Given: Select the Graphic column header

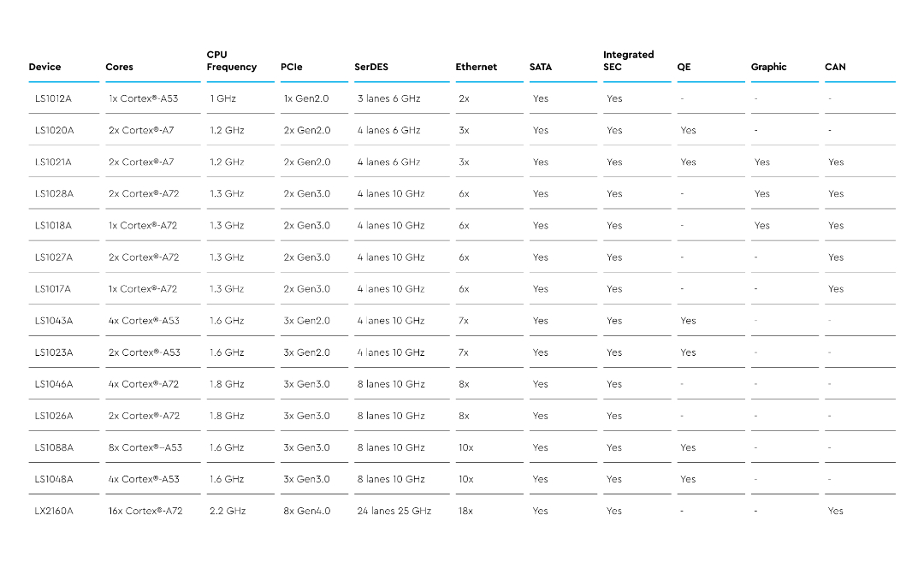Looking at the screenshot, I should click(x=768, y=68).
